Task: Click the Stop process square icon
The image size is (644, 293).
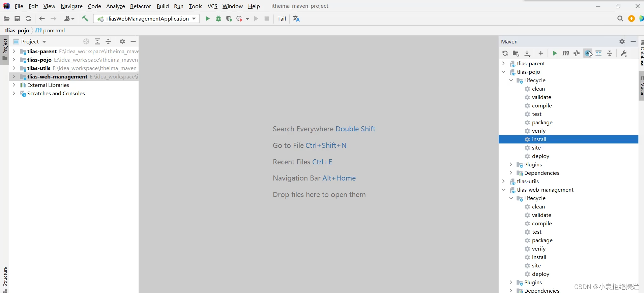Action: [267, 19]
